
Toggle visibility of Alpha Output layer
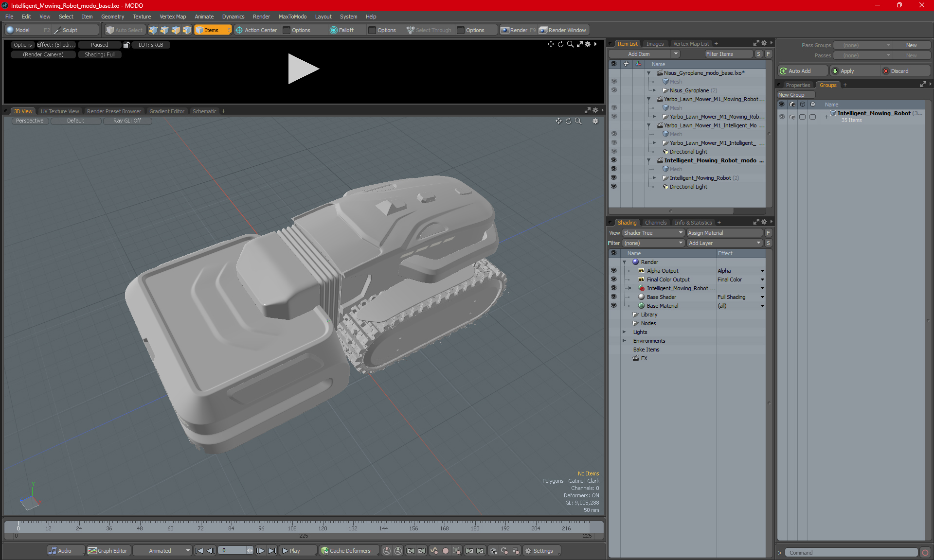click(614, 271)
